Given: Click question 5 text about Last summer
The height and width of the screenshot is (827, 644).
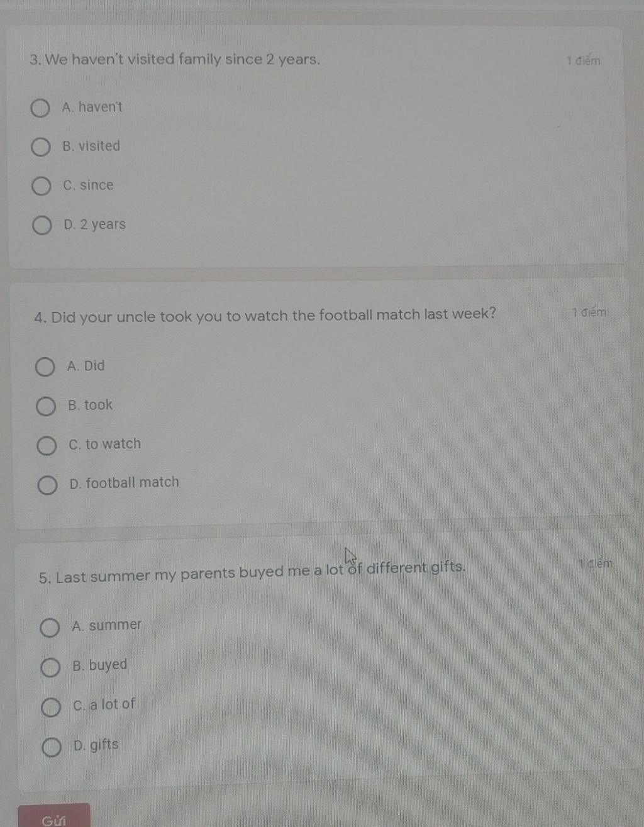Looking at the screenshot, I should click(252, 572).
